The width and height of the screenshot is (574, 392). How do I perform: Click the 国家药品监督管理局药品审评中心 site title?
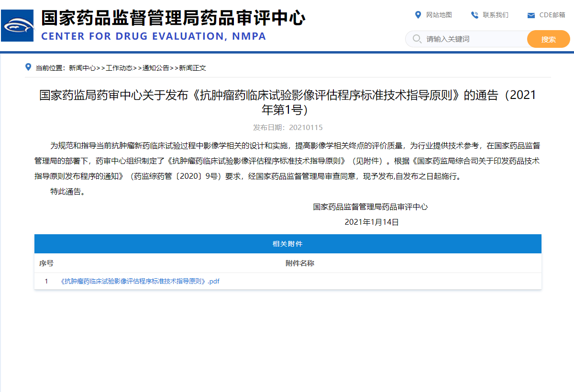173,18
